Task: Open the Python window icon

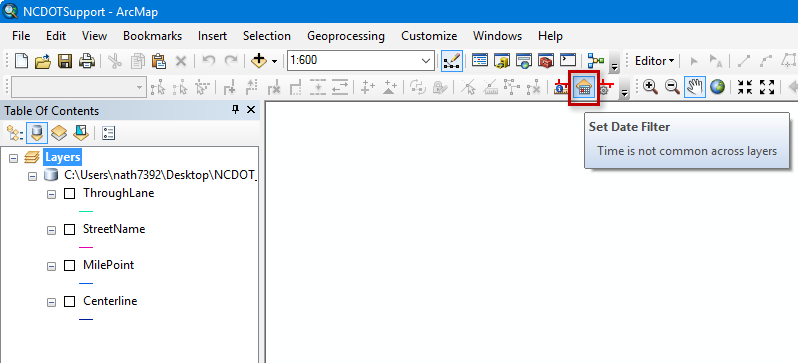Action: (x=567, y=61)
